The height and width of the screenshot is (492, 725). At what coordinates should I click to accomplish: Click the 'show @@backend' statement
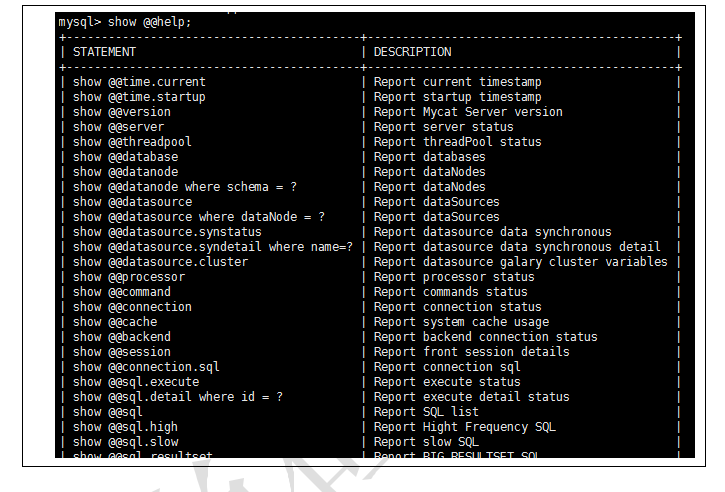122,337
